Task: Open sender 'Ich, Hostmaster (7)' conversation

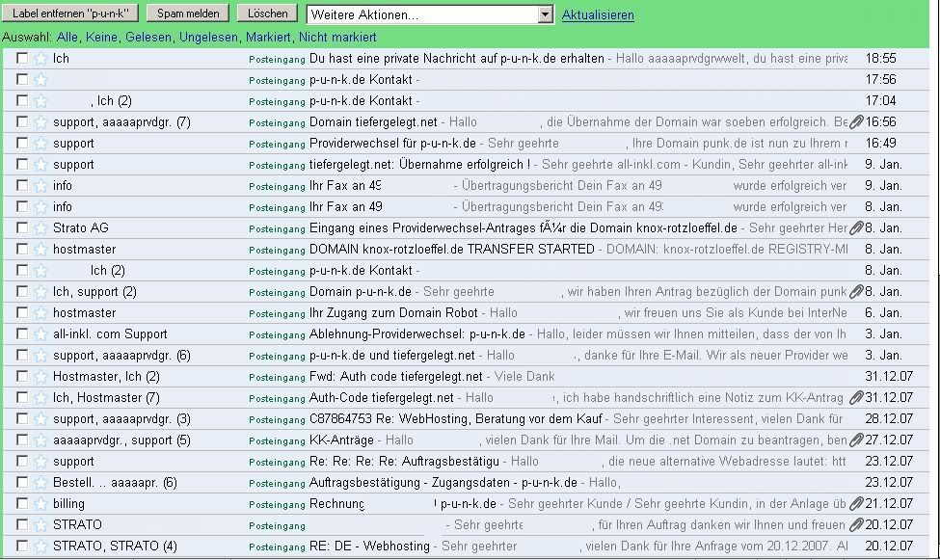Action: 106,397
